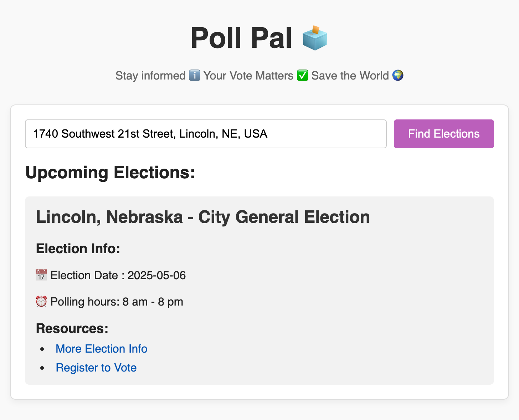Open the More Election Info link
Viewport: 519px width, 420px height.
(x=101, y=349)
